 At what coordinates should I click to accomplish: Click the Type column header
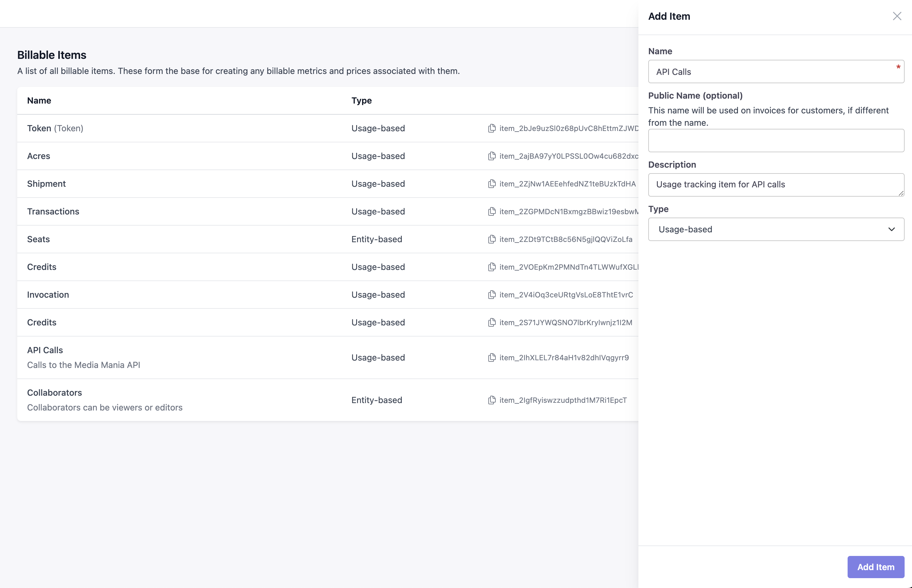click(x=361, y=101)
